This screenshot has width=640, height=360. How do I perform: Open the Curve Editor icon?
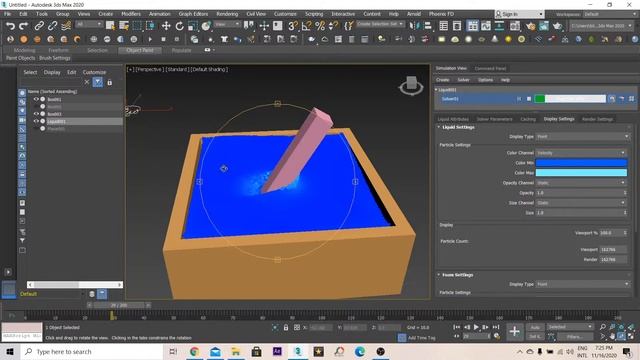point(486,26)
